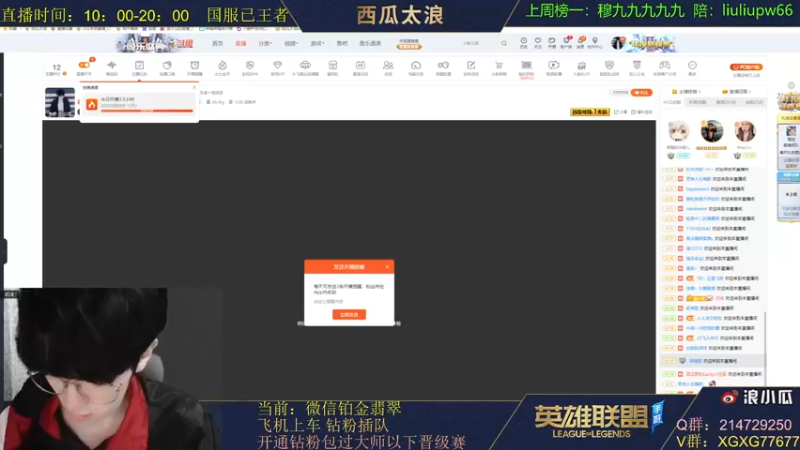Open the shopping cart icon
This screenshot has height=450, width=800.
click(x=498, y=67)
